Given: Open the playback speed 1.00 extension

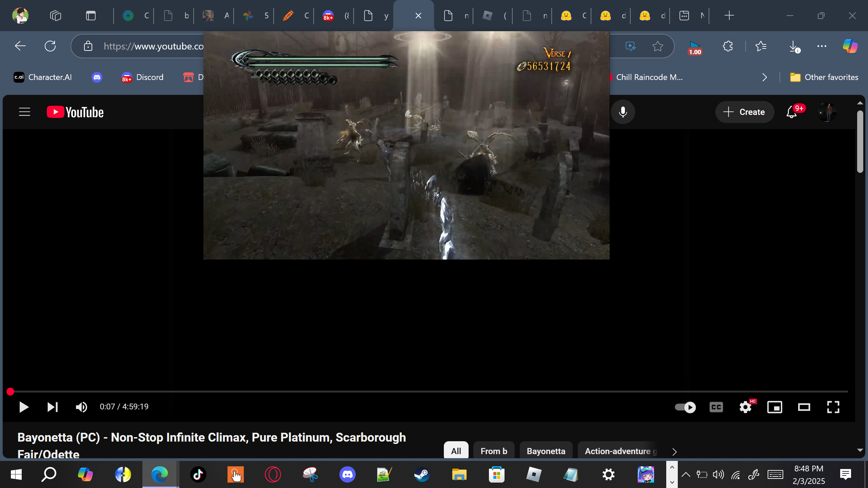Looking at the screenshot, I should pos(694,47).
